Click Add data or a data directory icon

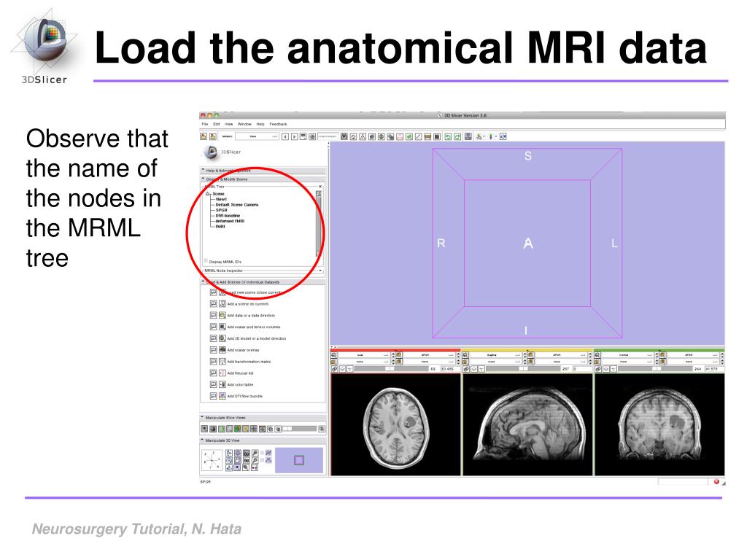click(222, 315)
